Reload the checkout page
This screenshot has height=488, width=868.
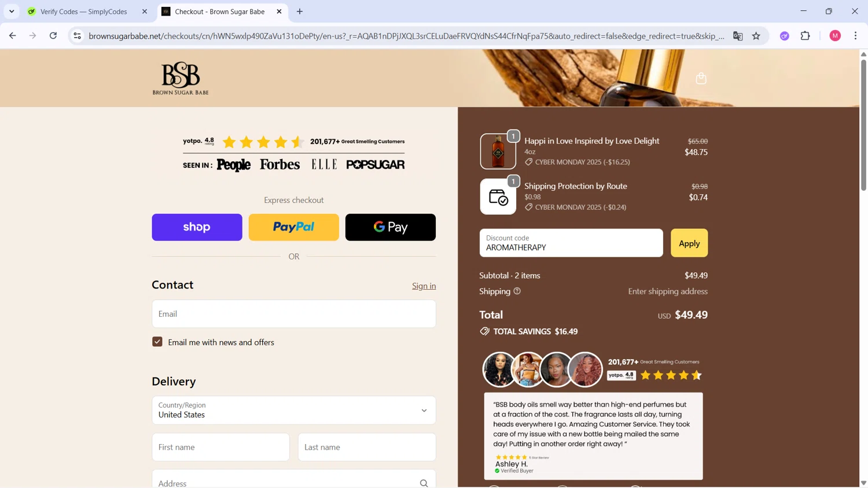pyautogui.click(x=53, y=36)
